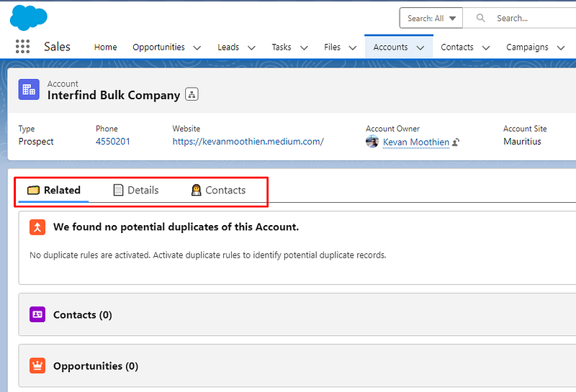Open the kevanmoothien.medium.com website link

coord(248,142)
